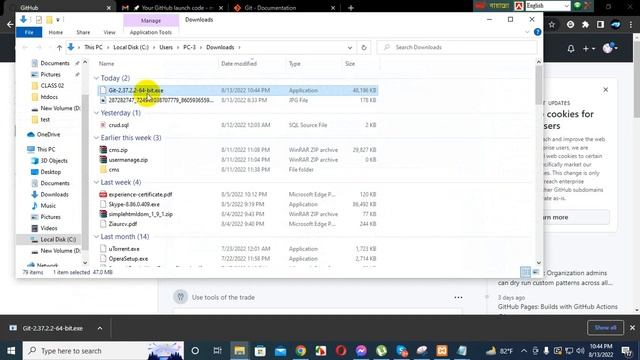
Task: Click Users in address breadcrumb
Action: coord(166,47)
